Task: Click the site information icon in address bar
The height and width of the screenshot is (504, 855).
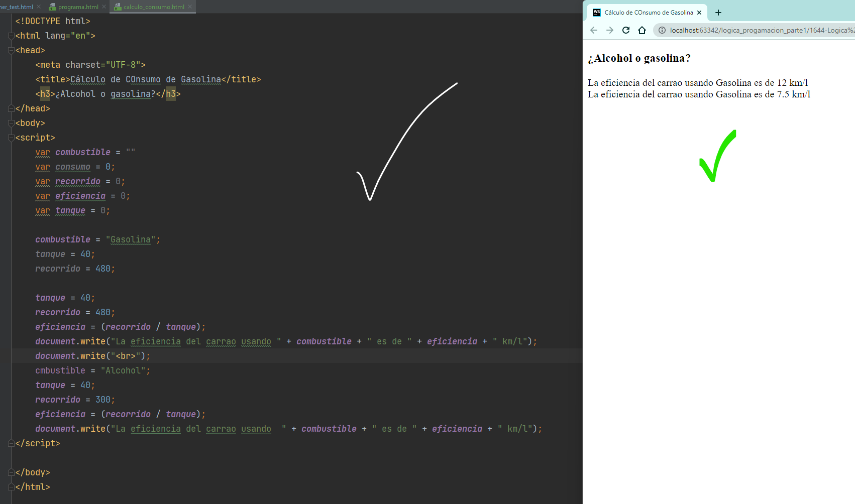Action: pos(662,30)
